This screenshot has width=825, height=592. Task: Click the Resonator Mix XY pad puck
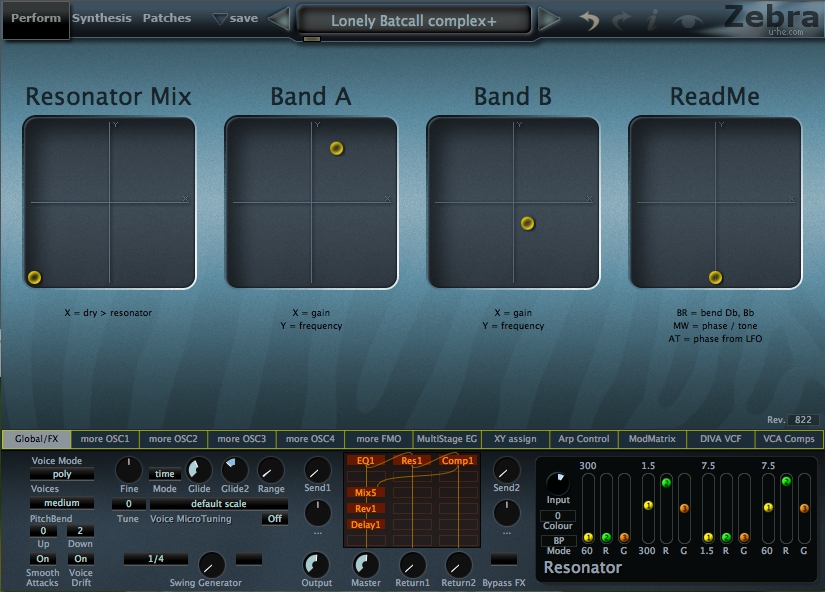tap(34, 278)
